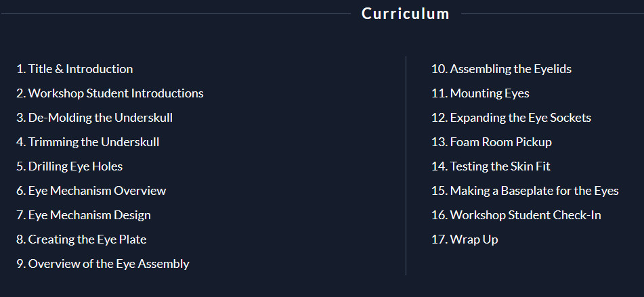This screenshot has width=644, height=297.
Task: Click lesson number 10 in the right column
Action: [439, 69]
